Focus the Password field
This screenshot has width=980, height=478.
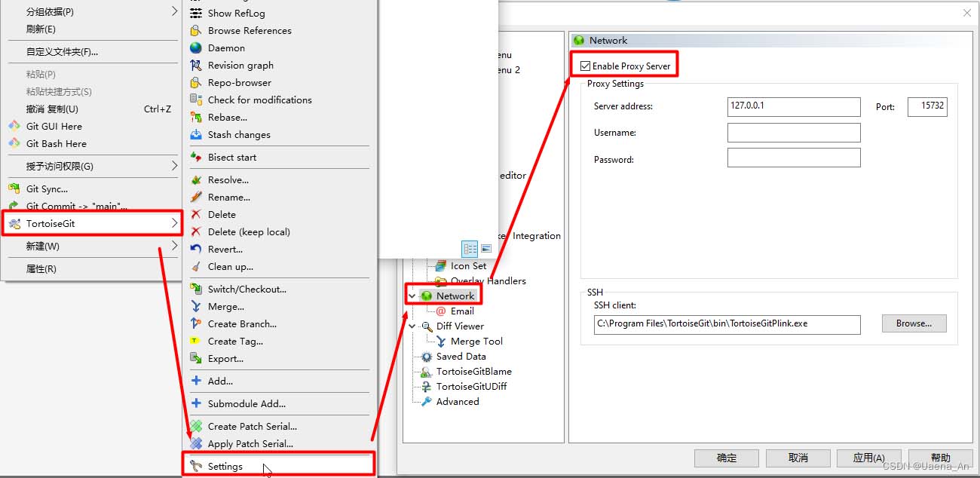(x=794, y=158)
